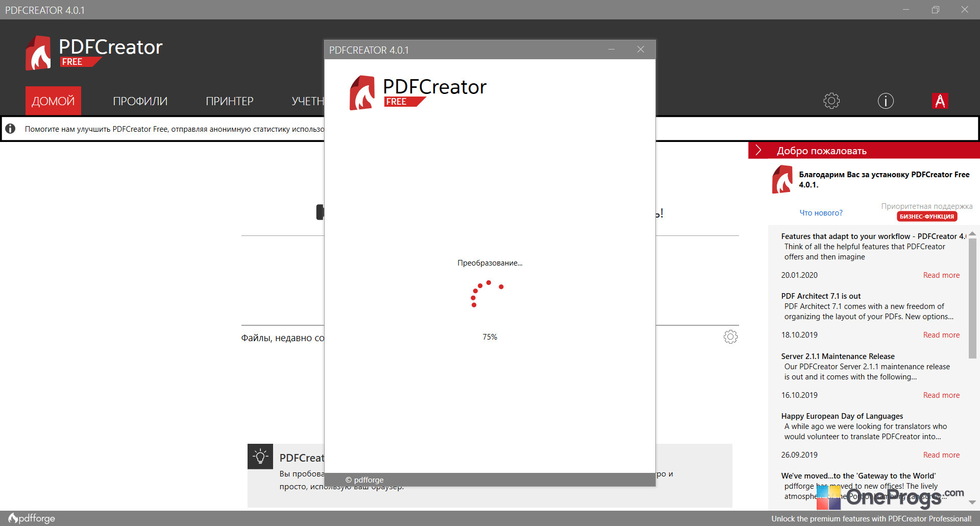Click the Файлы, недавно со... heading
The width and height of the screenshot is (980, 526).
point(283,338)
